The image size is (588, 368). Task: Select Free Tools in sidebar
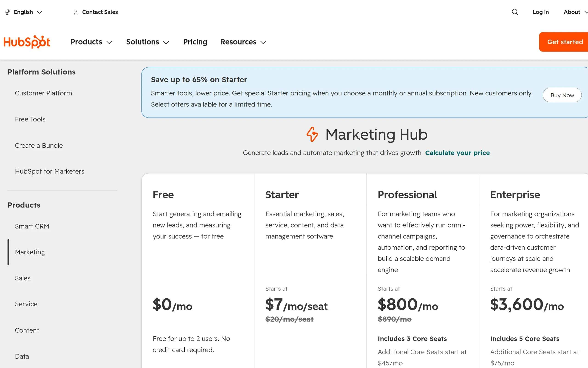coord(30,119)
